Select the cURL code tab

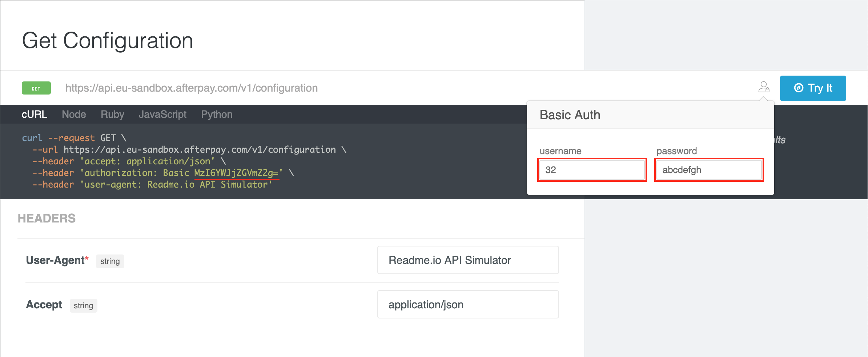click(34, 115)
